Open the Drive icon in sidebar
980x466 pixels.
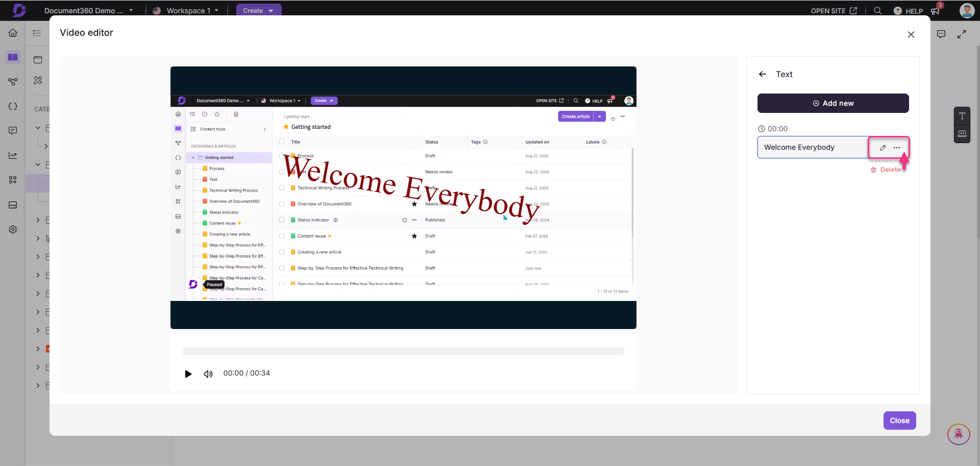tap(13, 205)
